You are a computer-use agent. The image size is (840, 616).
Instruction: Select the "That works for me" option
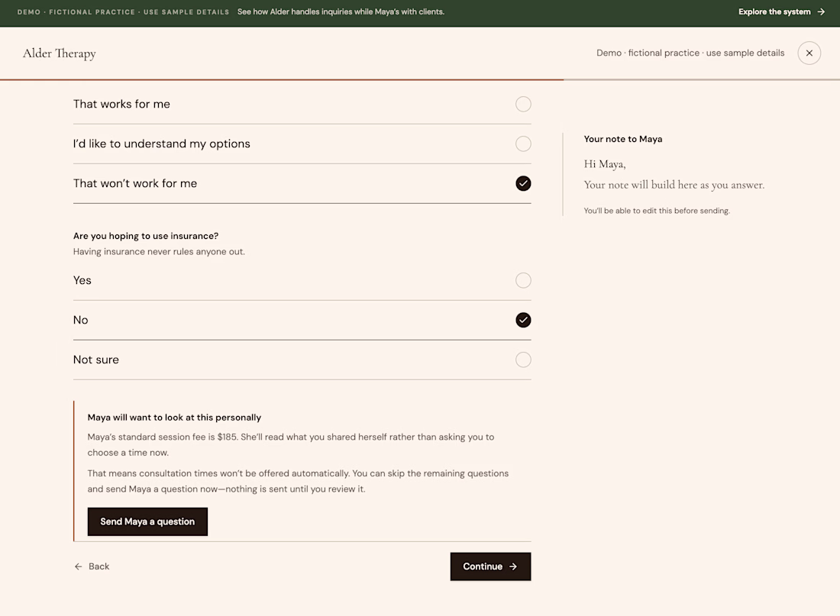pyautogui.click(x=302, y=104)
